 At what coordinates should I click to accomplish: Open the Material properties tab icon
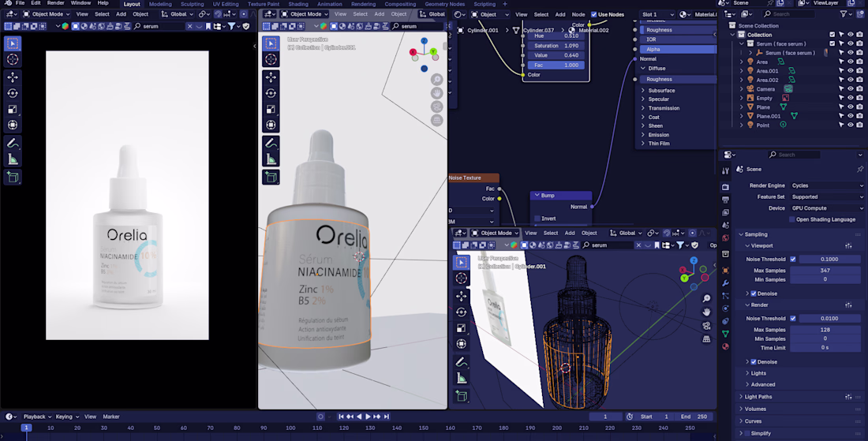point(726,346)
